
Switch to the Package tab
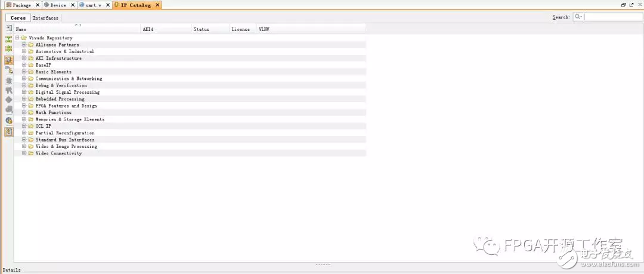coord(21,5)
